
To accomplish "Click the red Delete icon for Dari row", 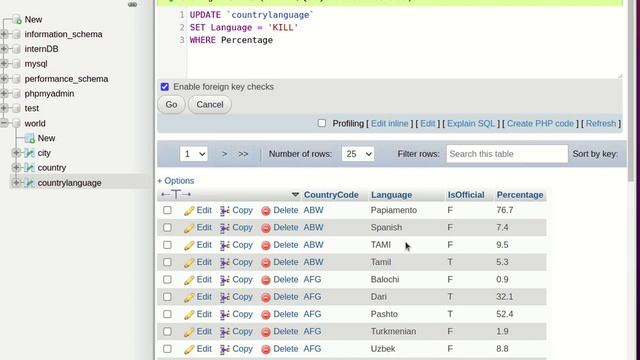I will (x=266, y=297).
